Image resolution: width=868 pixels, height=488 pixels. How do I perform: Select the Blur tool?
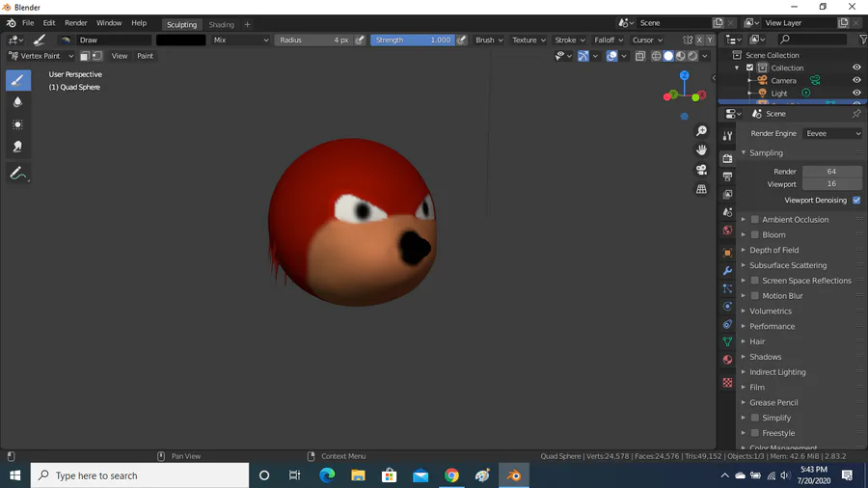(17, 102)
